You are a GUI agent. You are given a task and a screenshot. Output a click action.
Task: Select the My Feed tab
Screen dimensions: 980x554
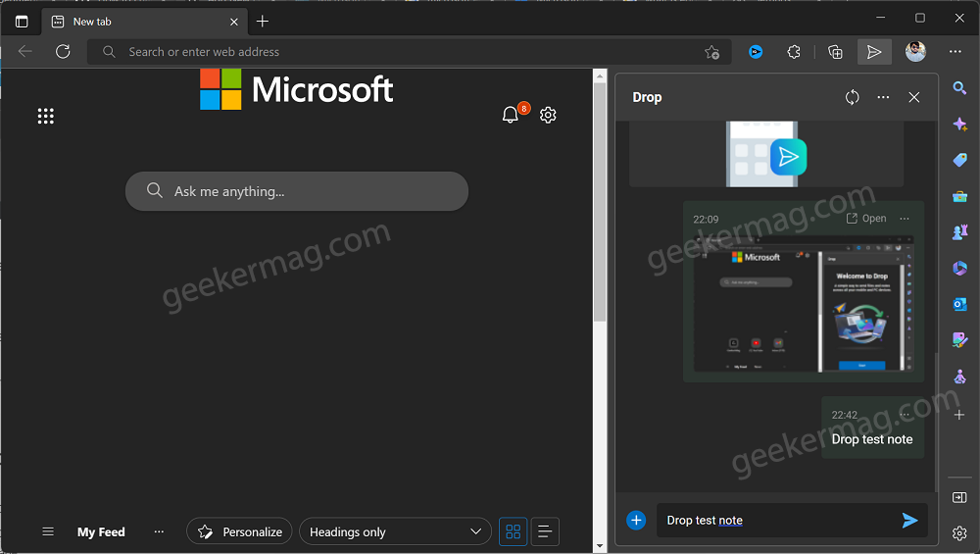click(x=101, y=532)
